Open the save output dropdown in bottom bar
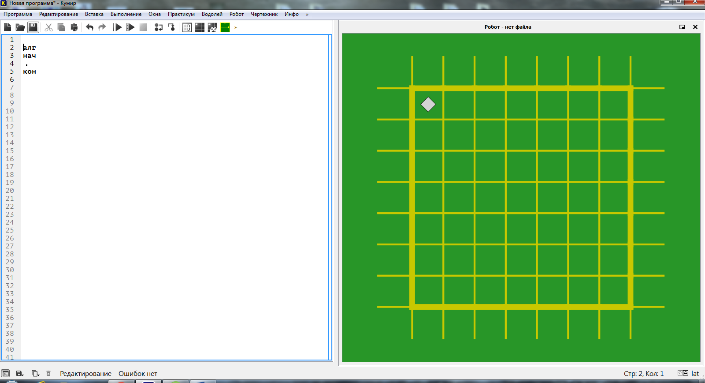705x383 pixels. coord(20,374)
